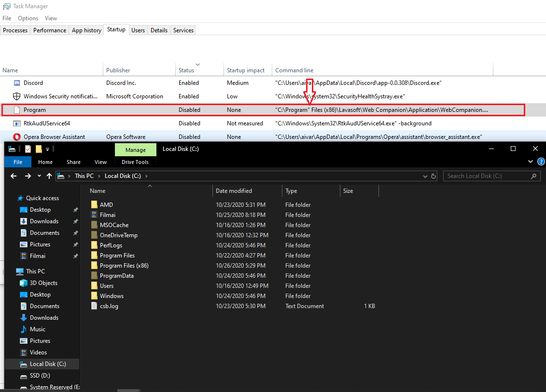Open Pictures under This PC
Viewport: 546px width, 392px height.
point(40,340)
